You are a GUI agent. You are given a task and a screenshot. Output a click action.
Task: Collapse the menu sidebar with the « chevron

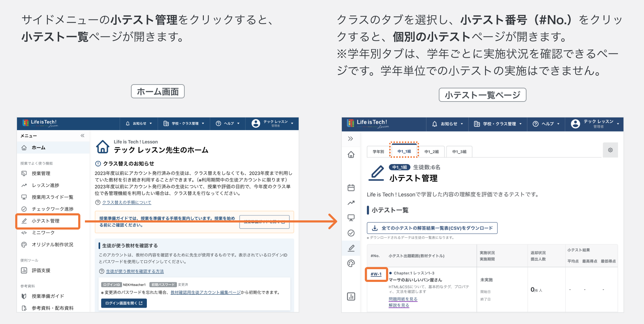82,135
